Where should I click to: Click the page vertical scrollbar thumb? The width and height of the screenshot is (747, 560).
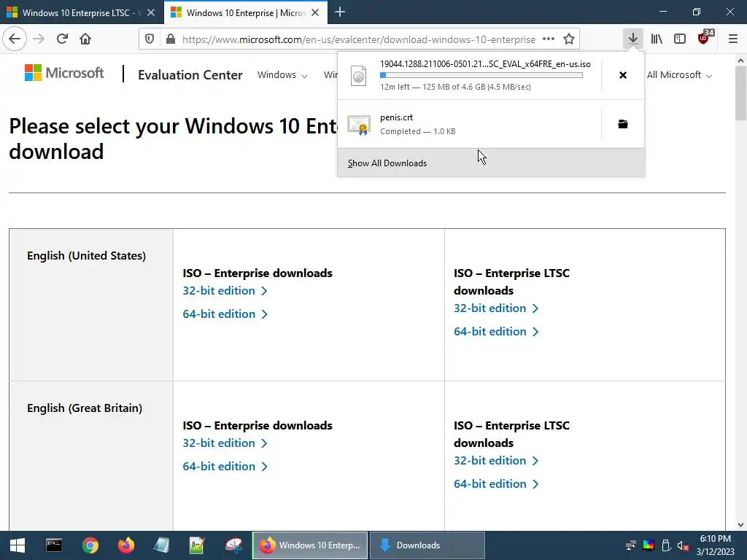click(740, 93)
